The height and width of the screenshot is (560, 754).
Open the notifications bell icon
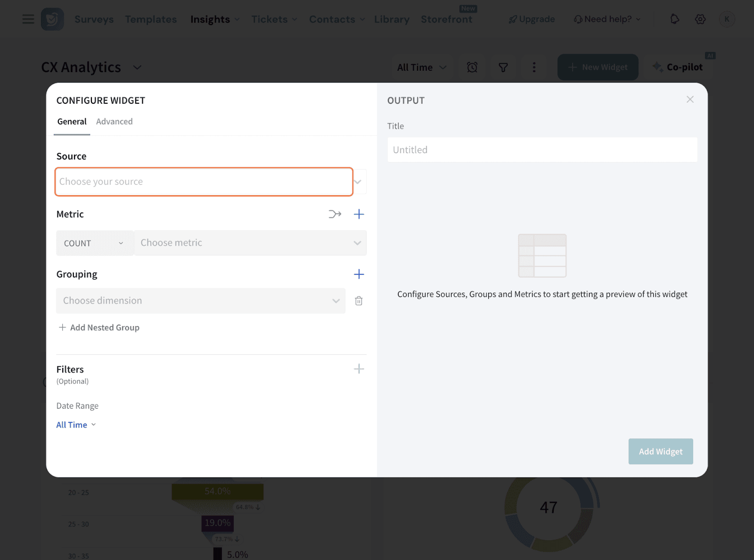[x=675, y=19]
